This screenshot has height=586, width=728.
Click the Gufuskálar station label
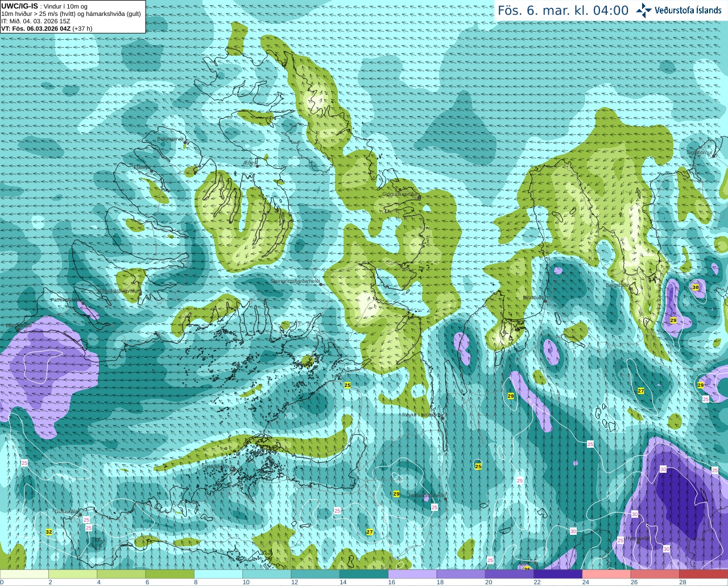(x=66, y=511)
